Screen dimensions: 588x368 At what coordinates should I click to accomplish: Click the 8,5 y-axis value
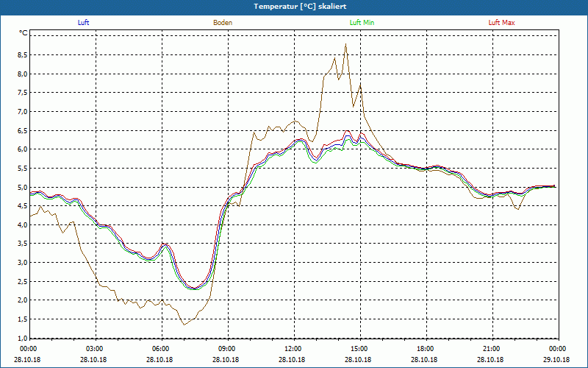[x=23, y=54]
